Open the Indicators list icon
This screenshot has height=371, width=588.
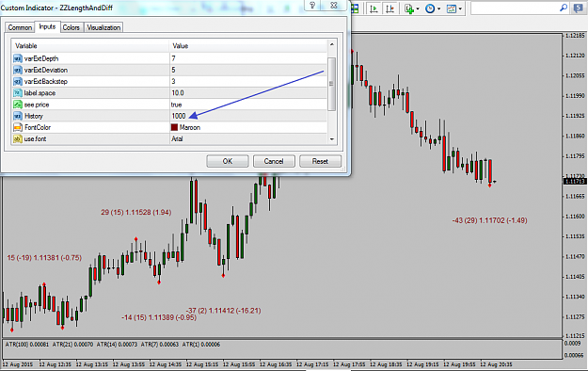pyautogui.click(x=409, y=8)
